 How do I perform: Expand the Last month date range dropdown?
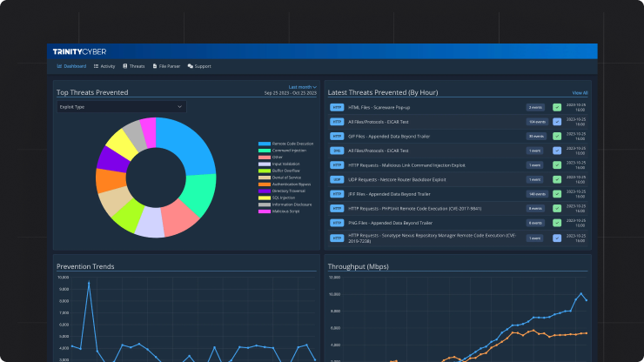click(302, 87)
